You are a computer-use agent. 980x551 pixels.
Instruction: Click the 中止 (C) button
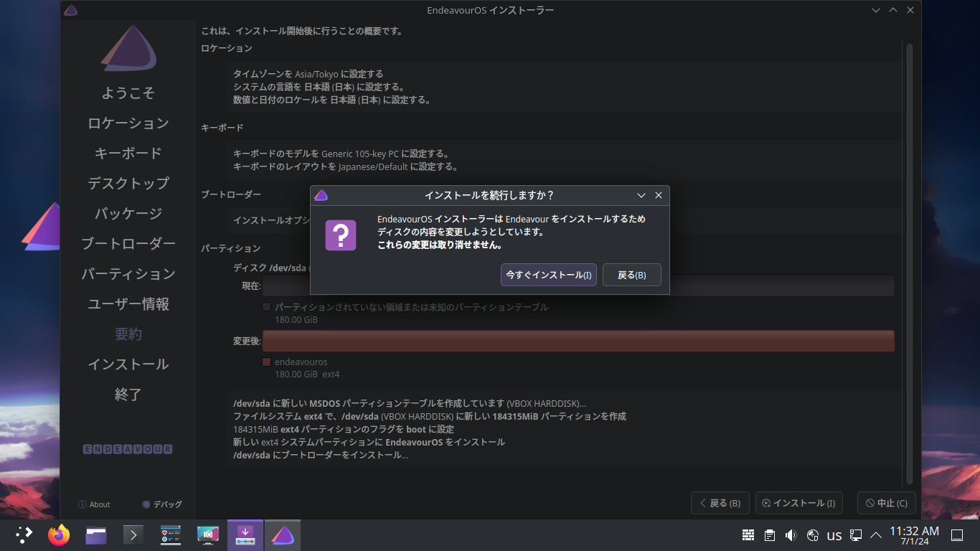[x=887, y=503]
